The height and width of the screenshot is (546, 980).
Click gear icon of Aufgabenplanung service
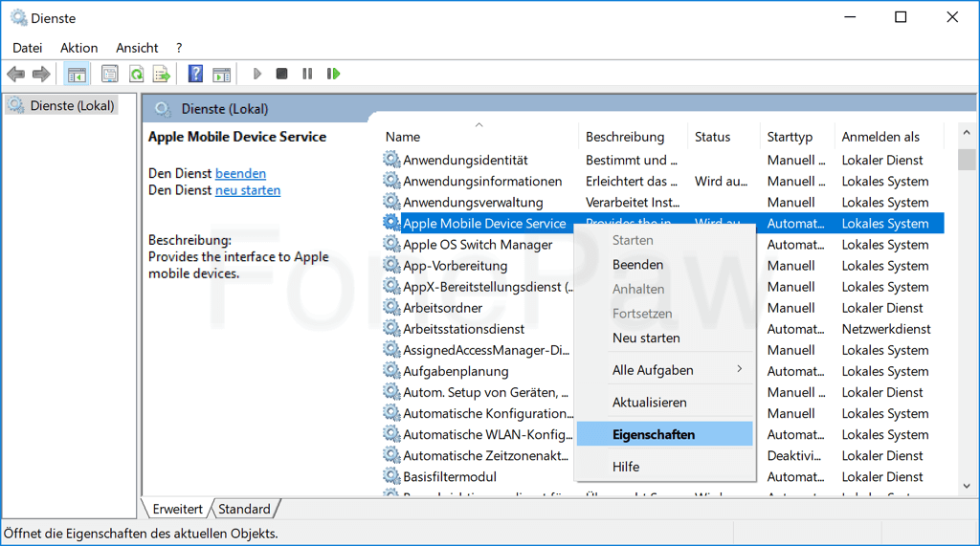[391, 370]
